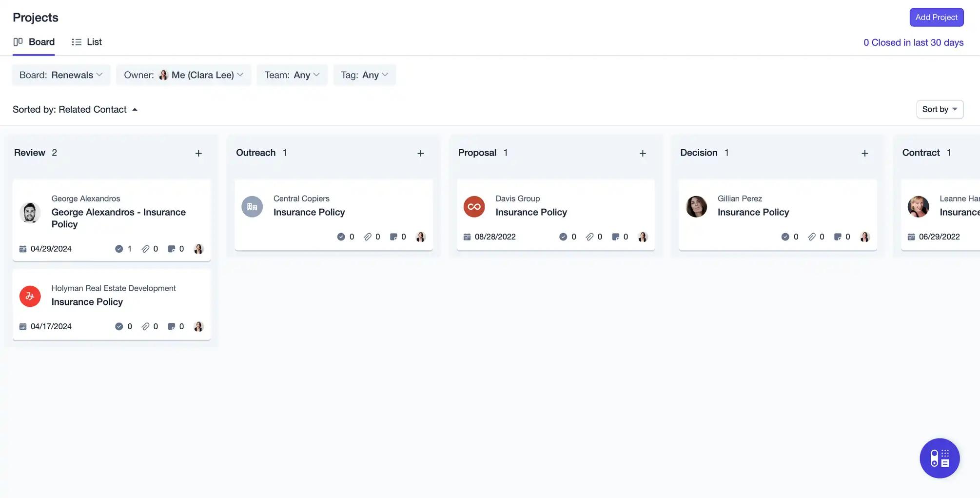Screen dimensions: 980x498
Task: Click the Davis Group infinity logo
Action: [474, 206]
